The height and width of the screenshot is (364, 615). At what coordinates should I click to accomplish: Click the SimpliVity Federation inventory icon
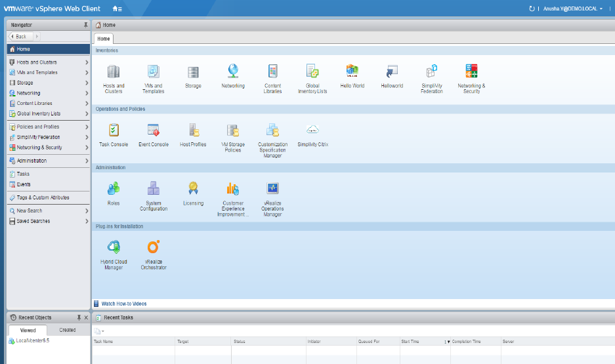[431, 72]
